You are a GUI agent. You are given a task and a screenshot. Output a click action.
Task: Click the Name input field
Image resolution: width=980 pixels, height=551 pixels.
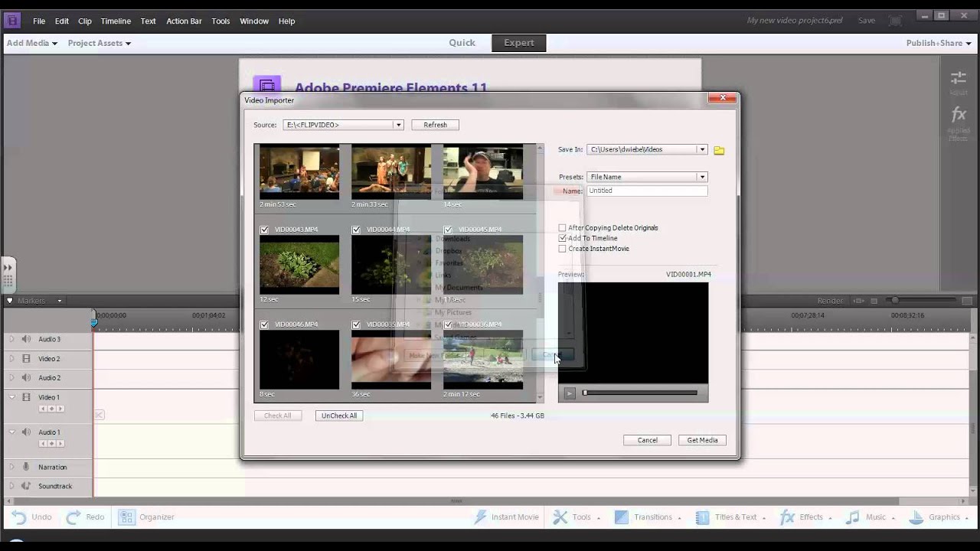(647, 191)
